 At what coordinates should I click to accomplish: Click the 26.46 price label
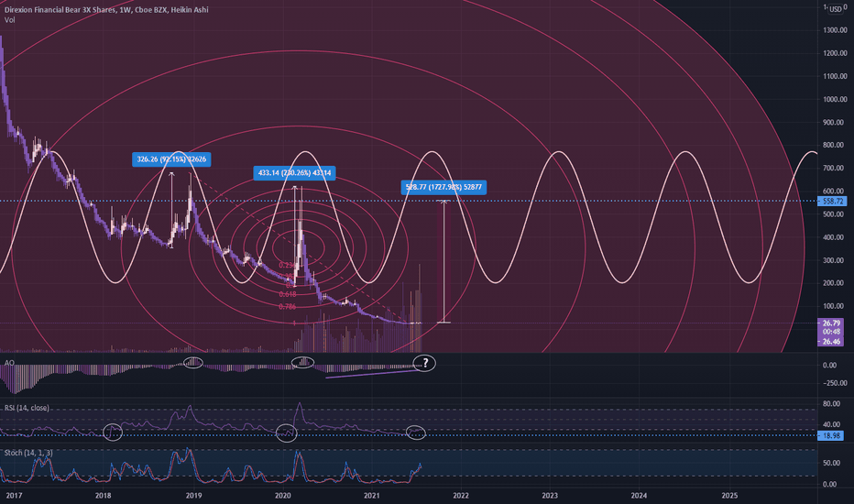tap(830, 342)
